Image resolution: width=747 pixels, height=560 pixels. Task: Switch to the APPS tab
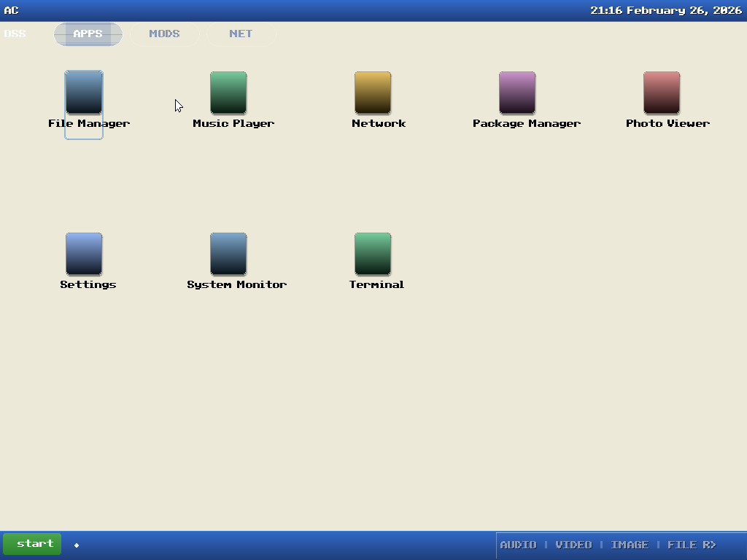click(x=88, y=34)
